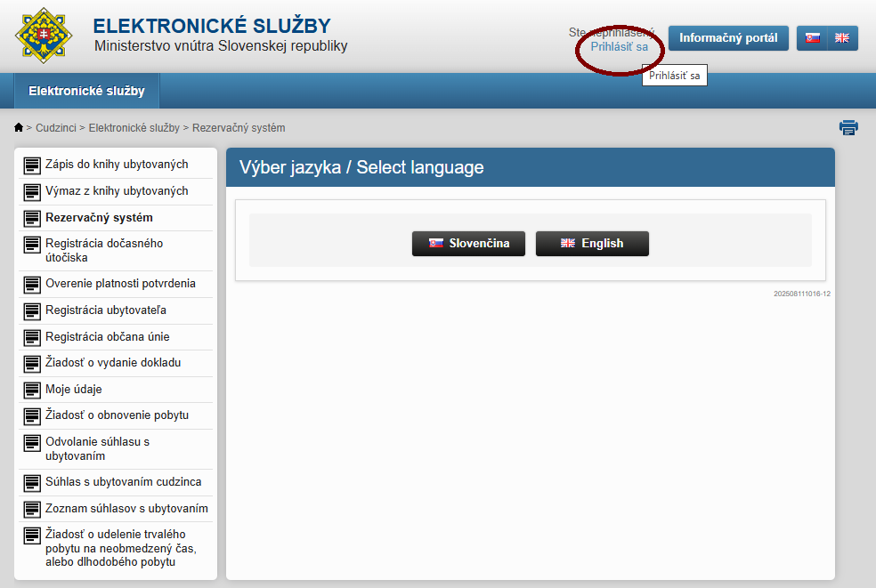Open Výmaz z knihy ubytovaných
This screenshot has height=588, width=876.
coord(117,191)
